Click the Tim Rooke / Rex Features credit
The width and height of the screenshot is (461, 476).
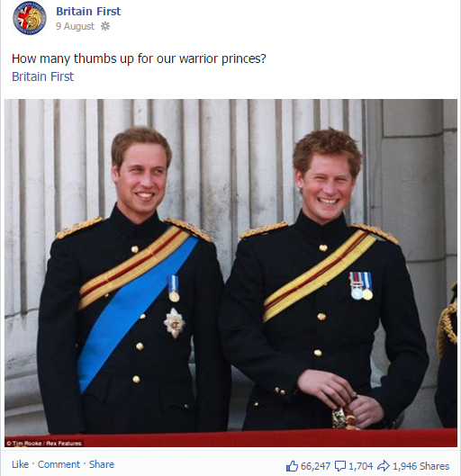coord(44,444)
